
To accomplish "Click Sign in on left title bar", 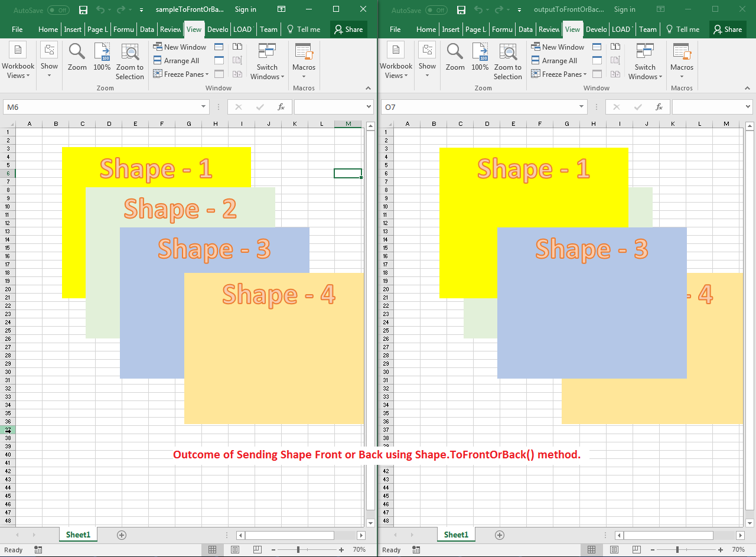I will point(245,9).
